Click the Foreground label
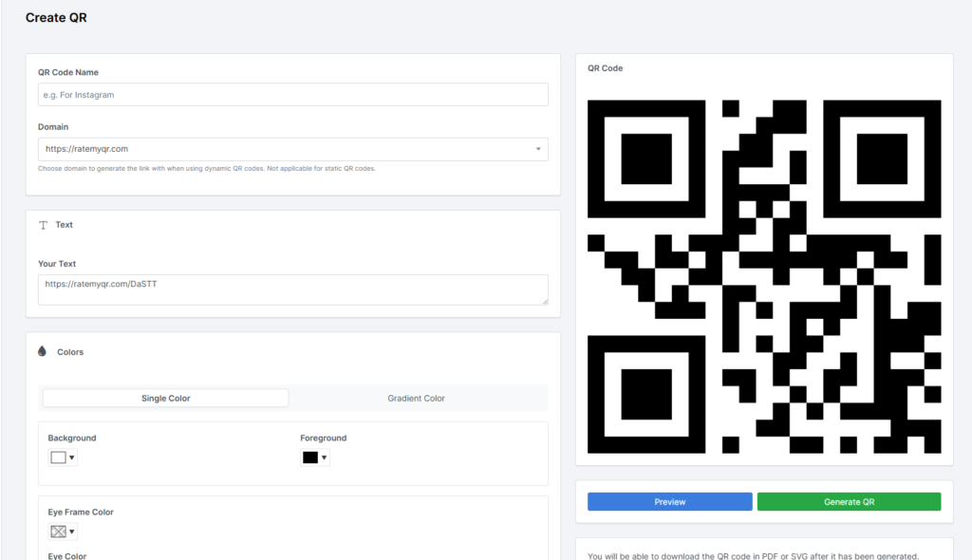The height and width of the screenshot is (560, 972). pyautogui.click(x=324, y=438)
